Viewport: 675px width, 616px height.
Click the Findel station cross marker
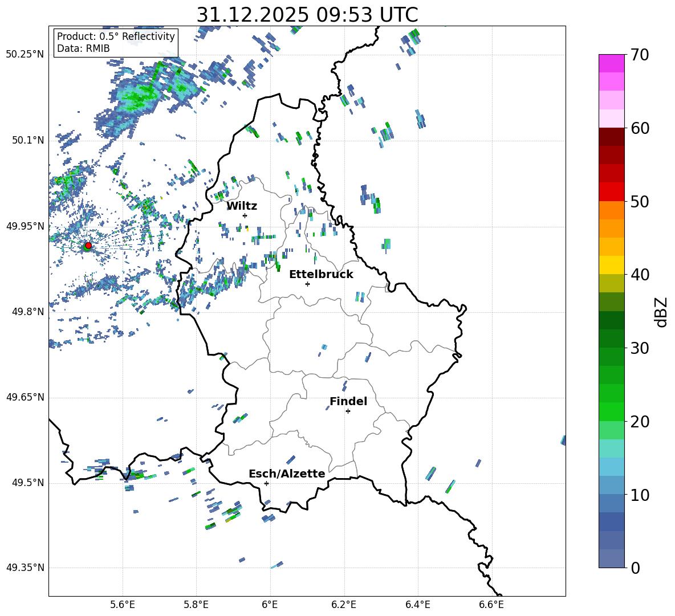point(348,411)
